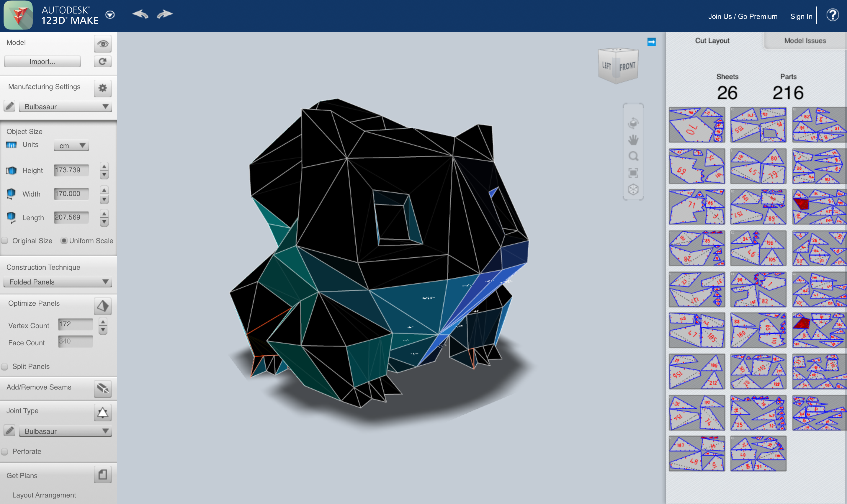This screenshot has width=847, height=504.
Task: Click the redo arrow in header
Action: pyautogui.click(x=165, y=14)
